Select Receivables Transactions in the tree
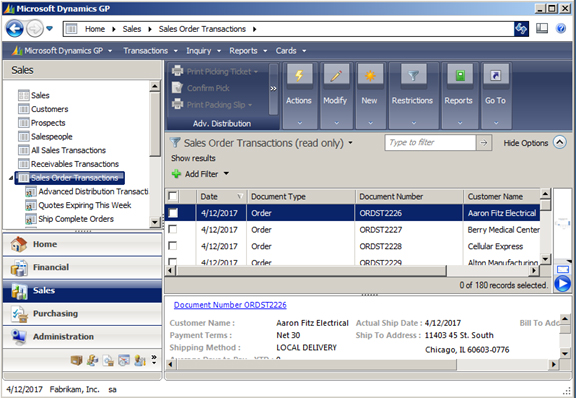 [x=75, y=164]
